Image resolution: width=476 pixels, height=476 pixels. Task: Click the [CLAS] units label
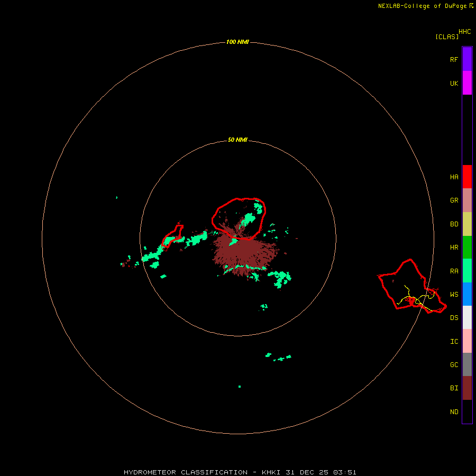click(447, 36)
